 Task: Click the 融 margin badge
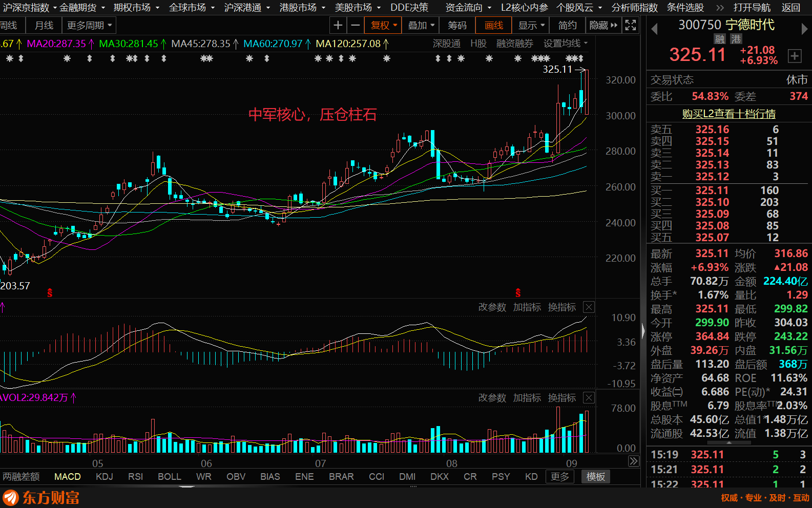point(720,39)
